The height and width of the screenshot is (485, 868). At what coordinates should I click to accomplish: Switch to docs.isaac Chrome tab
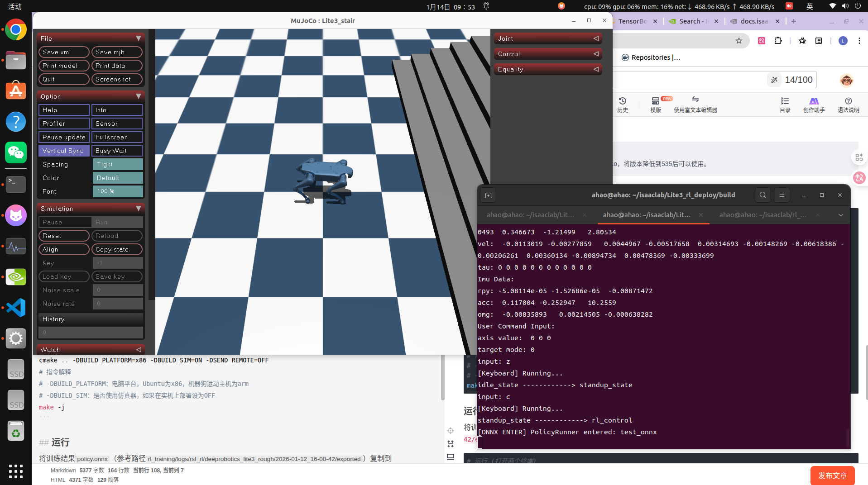coord(754,21)
